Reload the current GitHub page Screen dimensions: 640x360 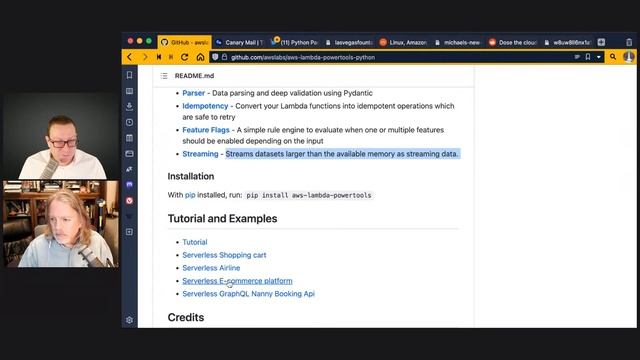(x=184, y=57)
